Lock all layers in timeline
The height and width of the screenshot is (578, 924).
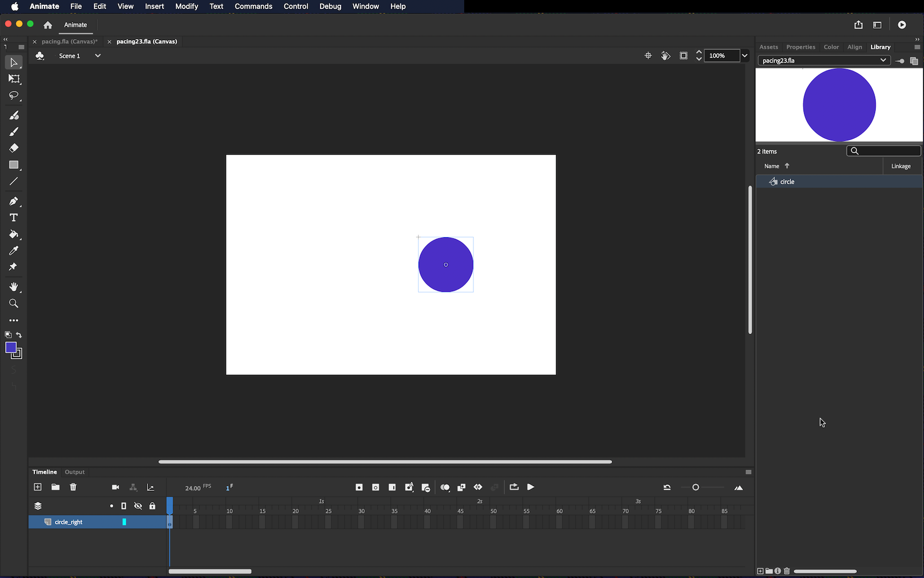[152, 506]
